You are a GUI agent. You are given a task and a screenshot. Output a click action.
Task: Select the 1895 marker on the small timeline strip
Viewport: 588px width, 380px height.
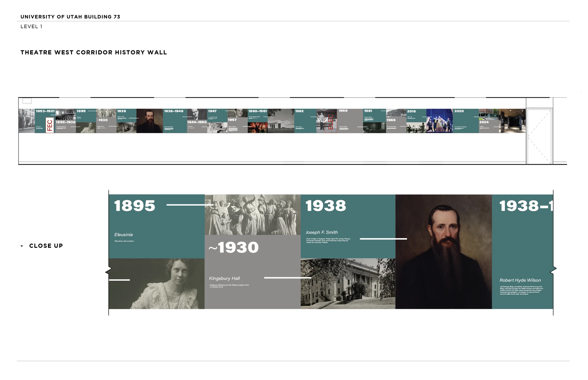81,111
